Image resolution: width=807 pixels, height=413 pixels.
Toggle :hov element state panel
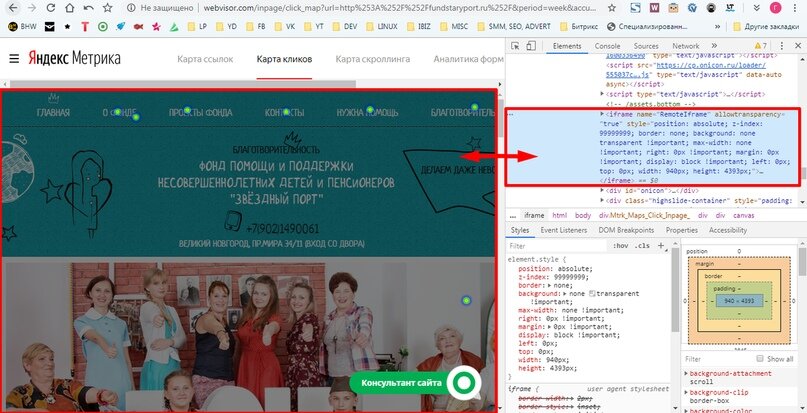point(621,246)
